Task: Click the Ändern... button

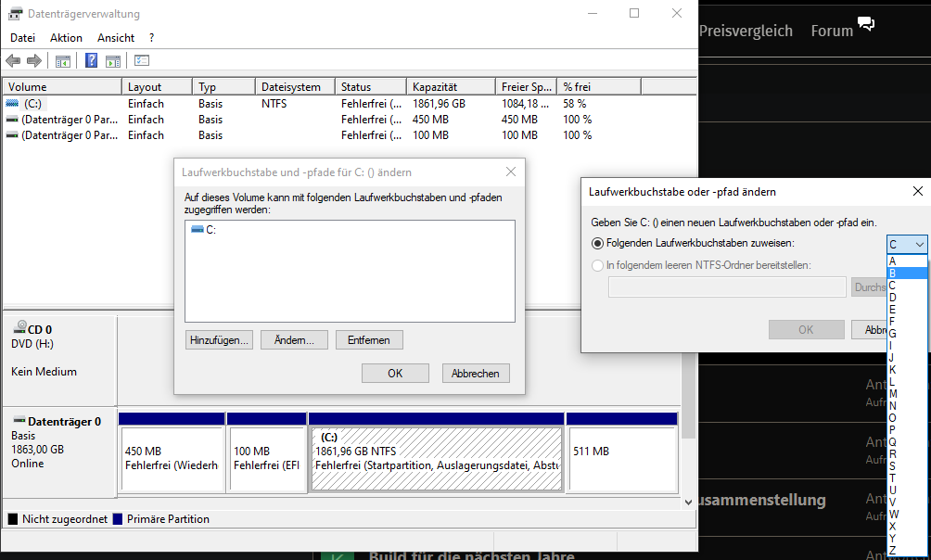Action: [x=294, y=340]
